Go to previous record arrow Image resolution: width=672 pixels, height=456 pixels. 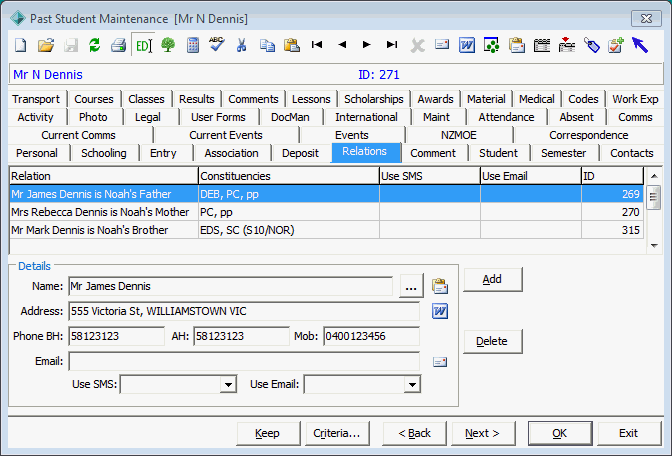coord(342,45)
